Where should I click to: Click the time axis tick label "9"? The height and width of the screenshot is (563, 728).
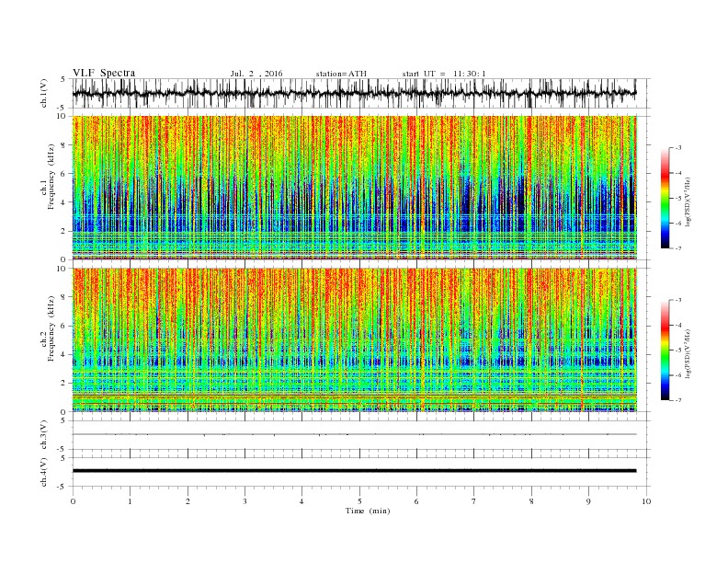pyautogui.click(x=588, y=501)
